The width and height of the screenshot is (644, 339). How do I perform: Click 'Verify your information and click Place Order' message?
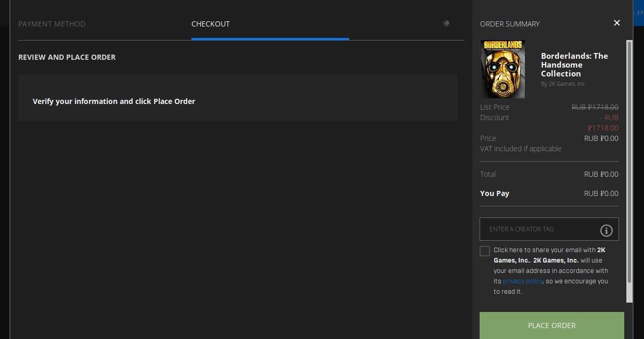click(114, 101)
